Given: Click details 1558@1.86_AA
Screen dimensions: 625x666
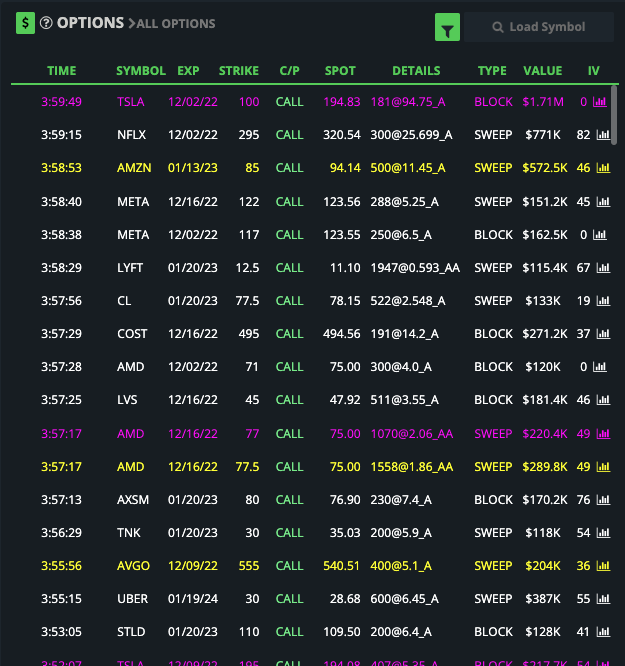Looking at the screenshot, I should [x=412, y=467].
